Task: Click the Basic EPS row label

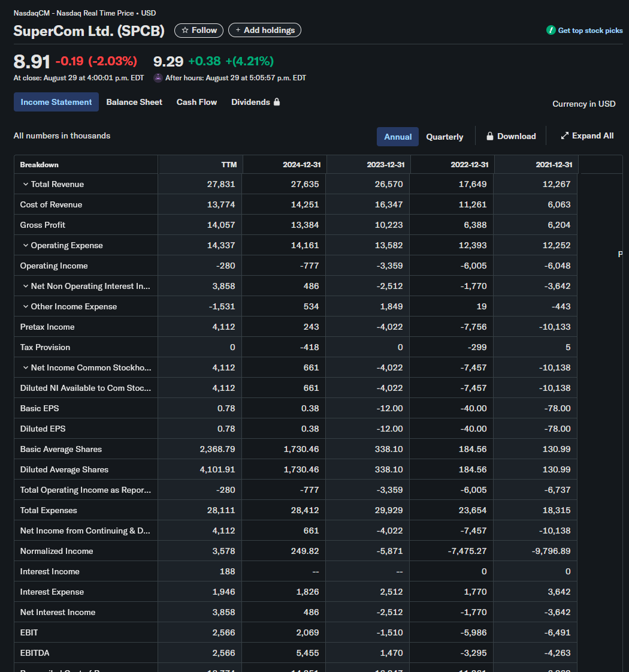Action: click(x=40, y=408)
